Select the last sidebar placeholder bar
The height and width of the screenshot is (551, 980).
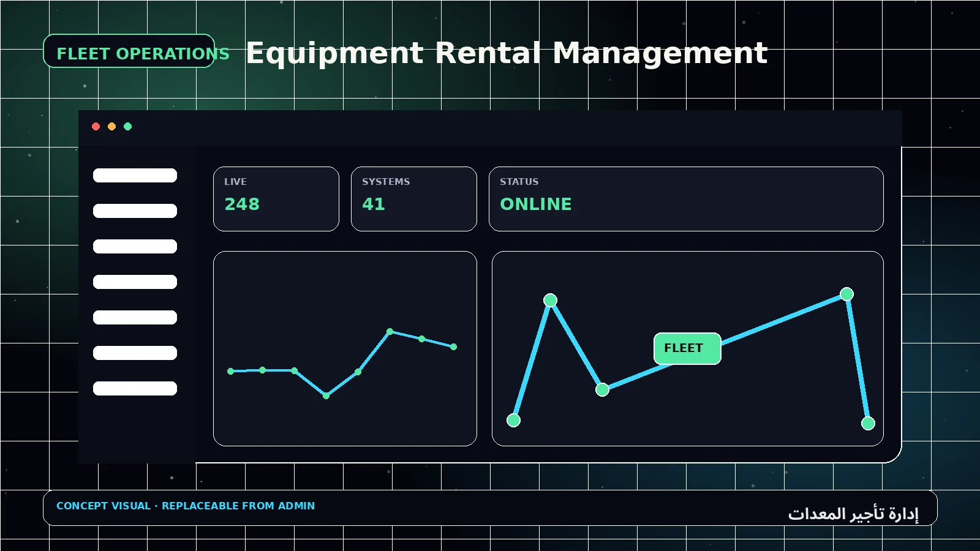tap(135, 388)
